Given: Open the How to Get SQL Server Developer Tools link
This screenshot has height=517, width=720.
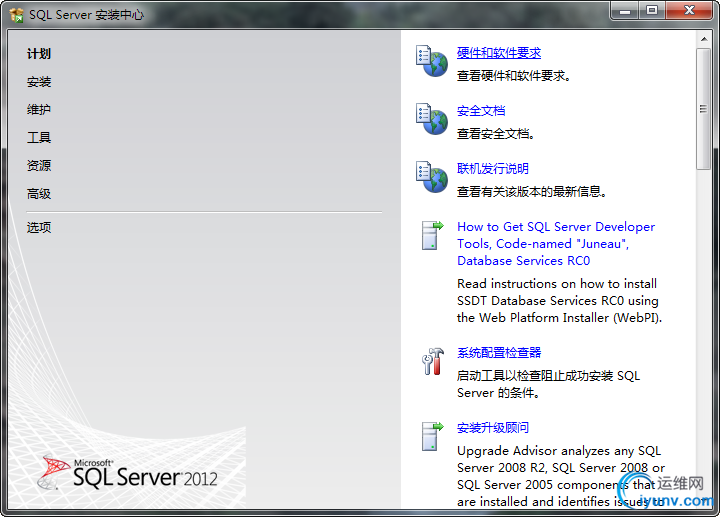Looking at the screenshot, I should point(556,244).
